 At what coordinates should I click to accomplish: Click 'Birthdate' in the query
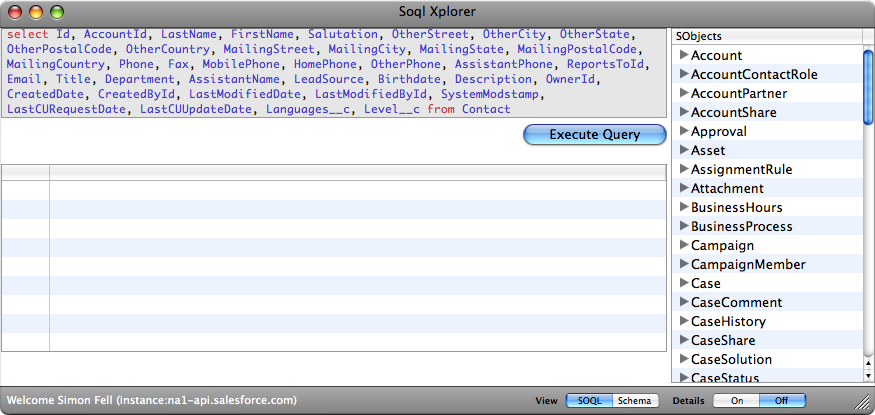pos(409,79)
